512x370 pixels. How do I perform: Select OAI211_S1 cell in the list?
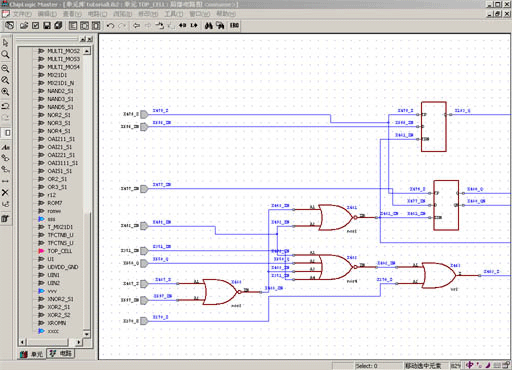click(61, 139)
